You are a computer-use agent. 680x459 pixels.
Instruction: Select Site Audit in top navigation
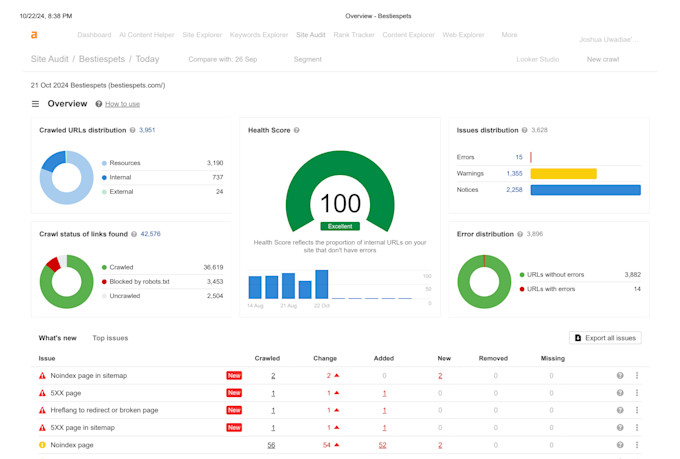tap(311, 35)
